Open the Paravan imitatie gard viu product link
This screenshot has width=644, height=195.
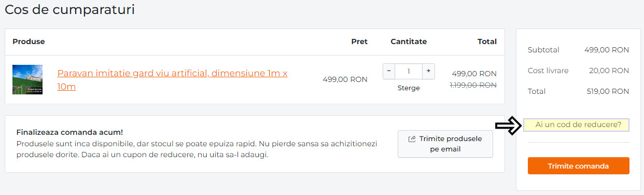[x=172, y=80]
